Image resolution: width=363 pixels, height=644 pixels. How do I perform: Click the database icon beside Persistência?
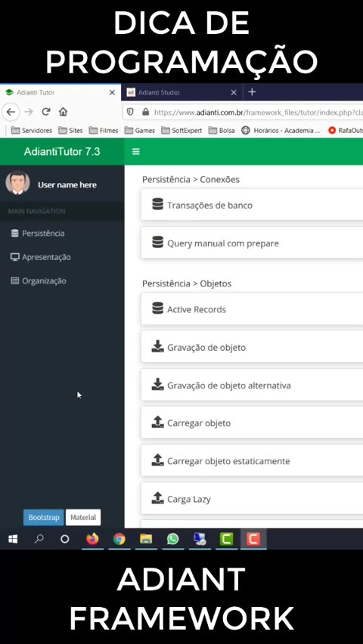pyautogui.click(x=15, y=234)
